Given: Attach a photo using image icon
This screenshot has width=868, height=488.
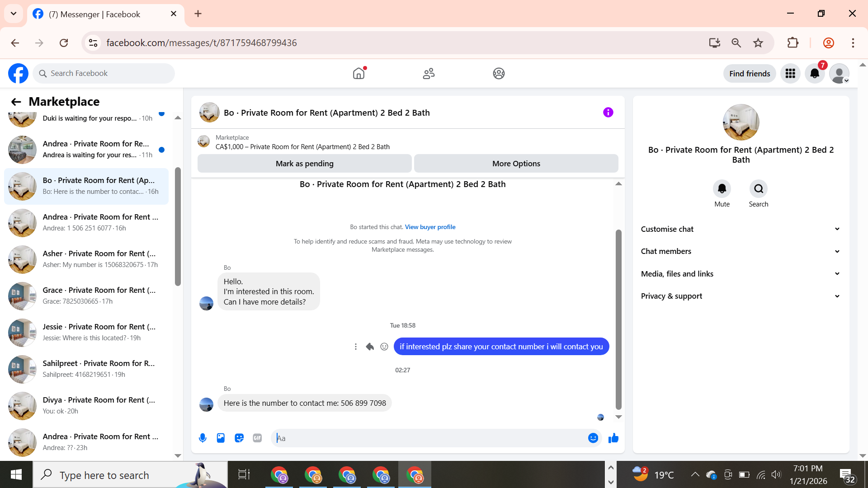Looking at the screenshot, I should click(221, 438).
